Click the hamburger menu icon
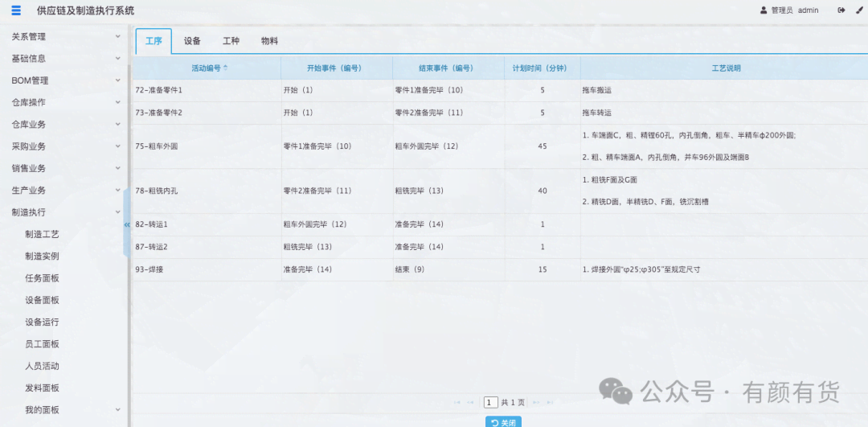This screenshot has width=868, height=427. tap(16, 10)
